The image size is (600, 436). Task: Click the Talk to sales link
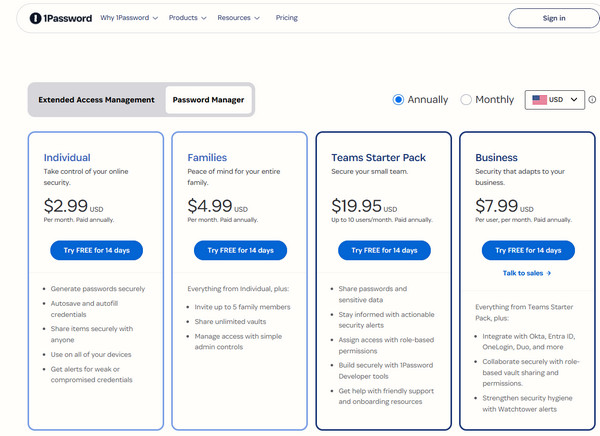tap(527, 273)
